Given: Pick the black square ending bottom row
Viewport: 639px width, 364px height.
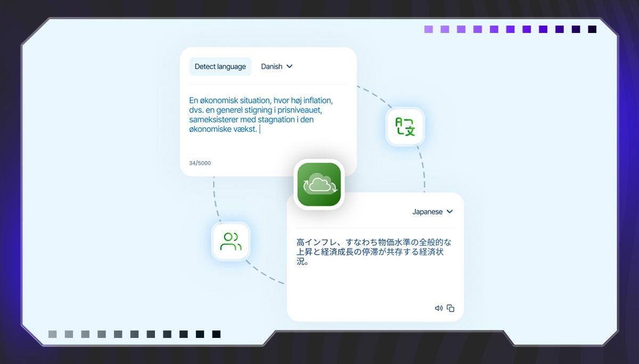Looking at the screenshot, I should [216, 334].
